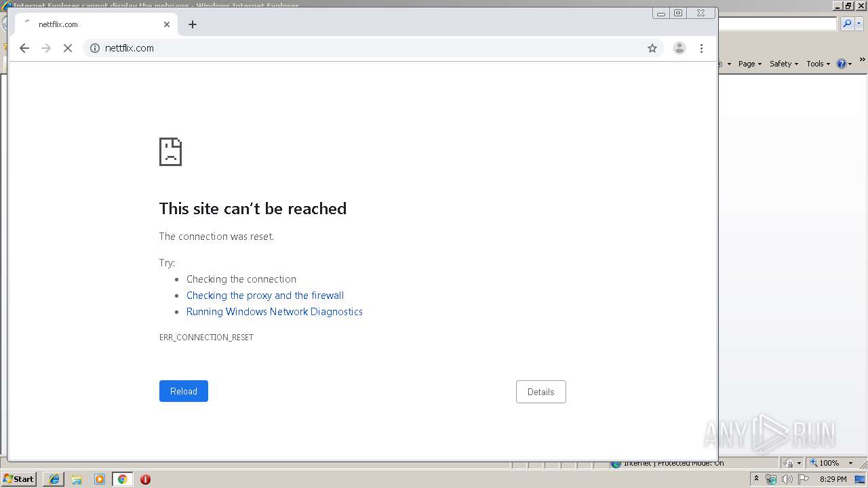
Task: Open Page menu in Internet Explorer
Action: pyautogui.click(x=750, y=64)
